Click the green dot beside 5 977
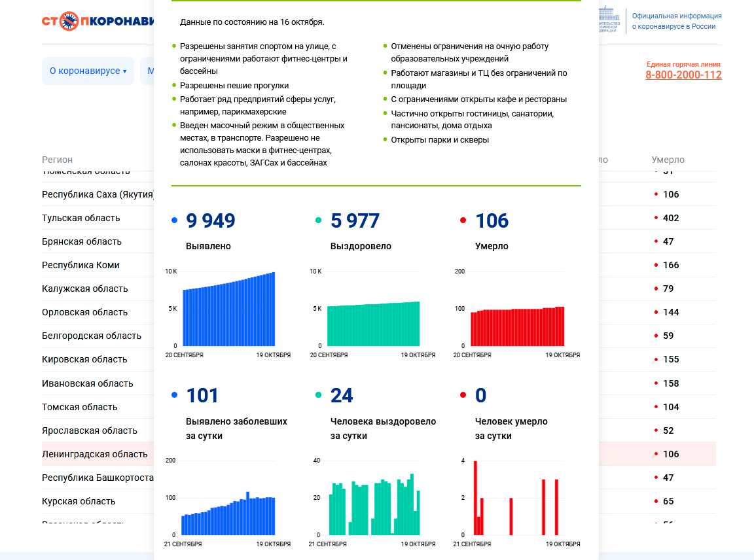Image resolution: width=754 pixels, height=560 pixels. (x=319, y=221)
